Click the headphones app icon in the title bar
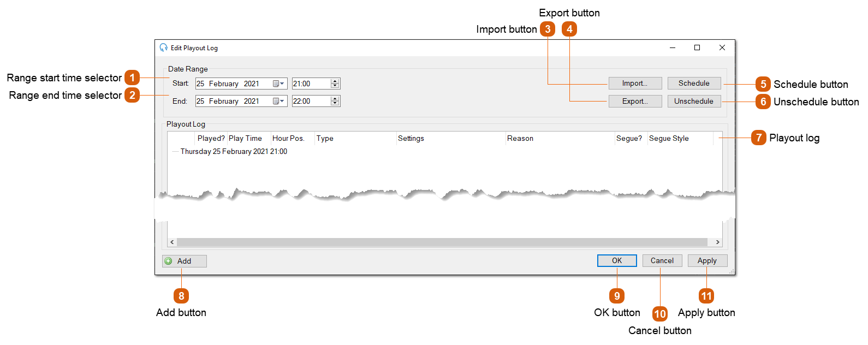 (163, 47)
